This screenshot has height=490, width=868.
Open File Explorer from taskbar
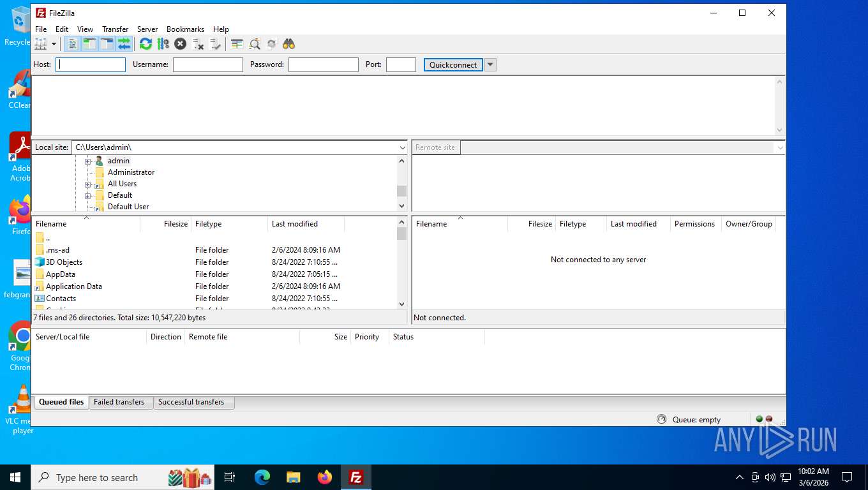[293, 477]
